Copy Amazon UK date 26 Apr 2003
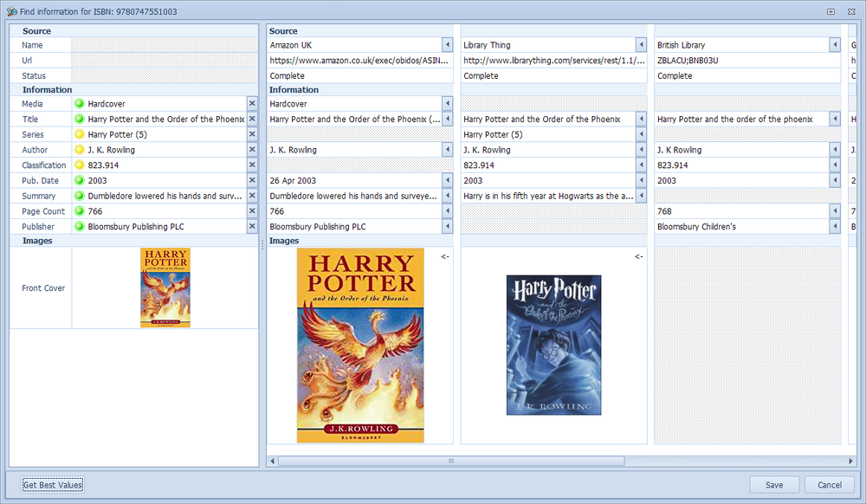The width and height of the screenshot is (866, 504). [448, 180]
